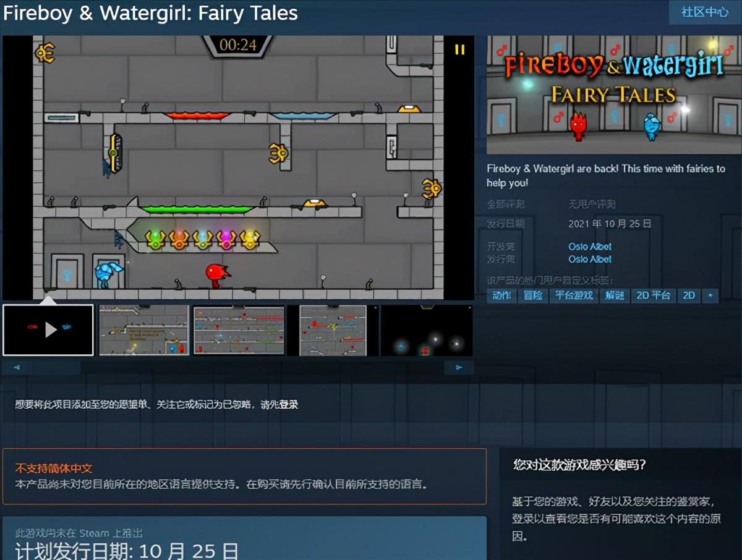Click the description "Fireboy & Watergirl are back!"
Image resolution: width=742 pixels, height=560 pixels.
click(x=552, y=169)
